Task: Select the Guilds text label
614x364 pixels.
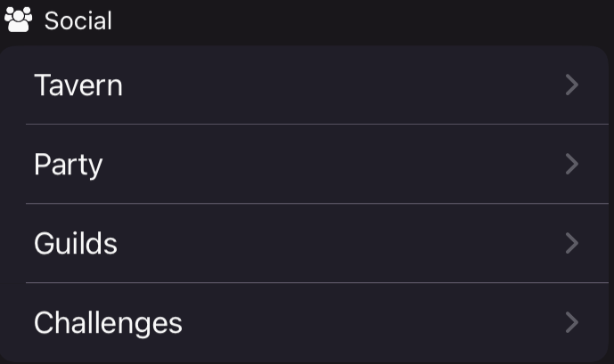Action: pyautogui.click(x=76, y=244)
